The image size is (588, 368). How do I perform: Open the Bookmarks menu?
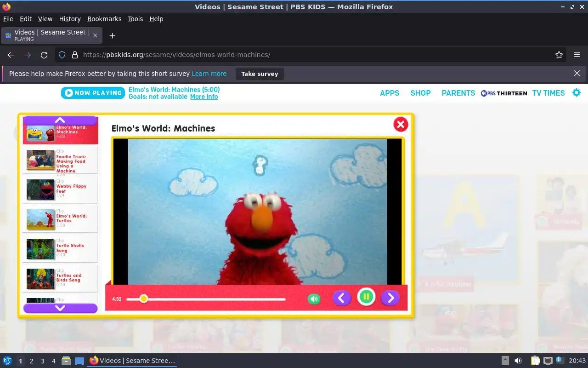(x=104, y=19)
